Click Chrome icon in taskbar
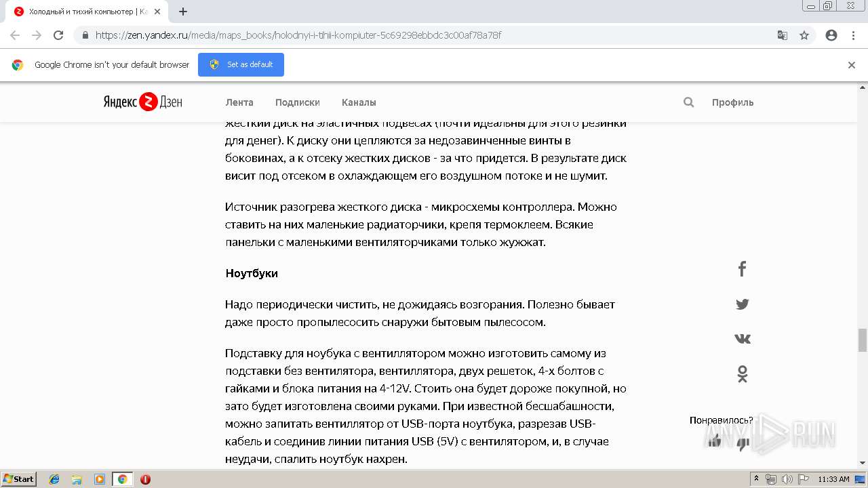Viewport: 868px width, 488px height. [x=122, y=479]
